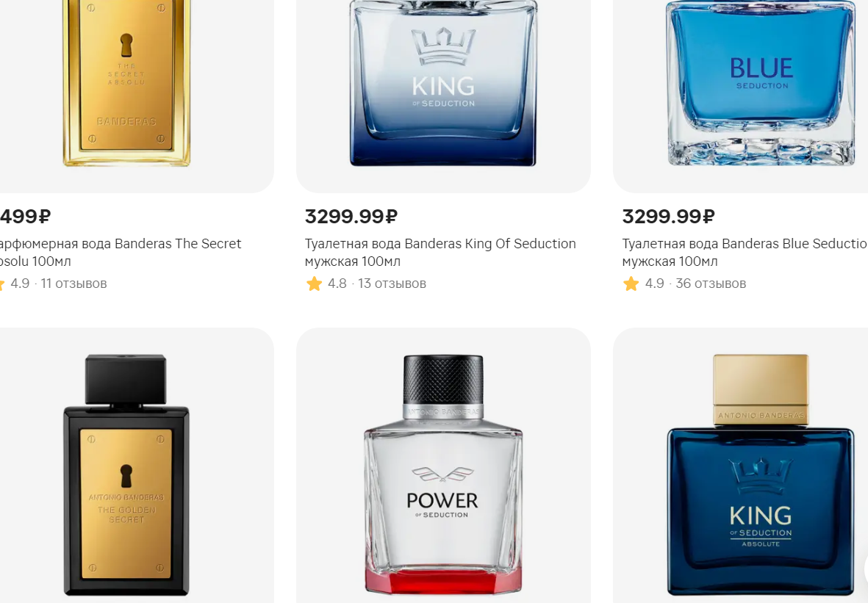
Task: Open The Secret Absolu gold bottle image
Action: (x=126, y=83)
